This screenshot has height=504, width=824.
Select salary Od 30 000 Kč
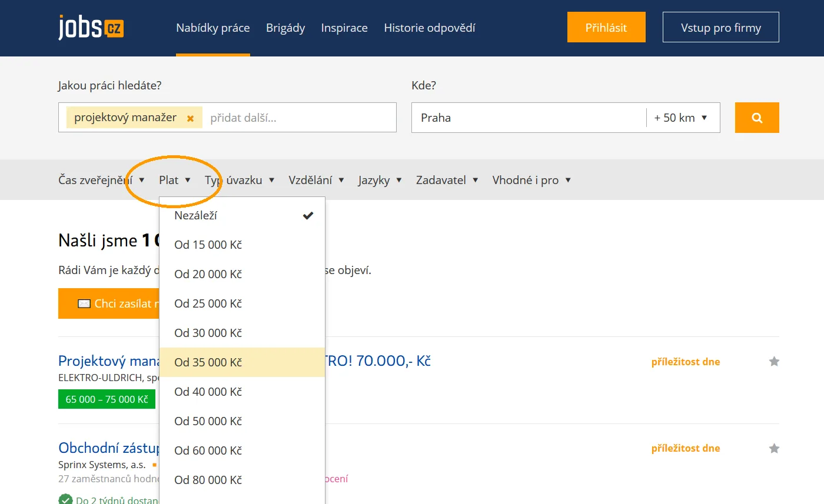pos(242,333)
